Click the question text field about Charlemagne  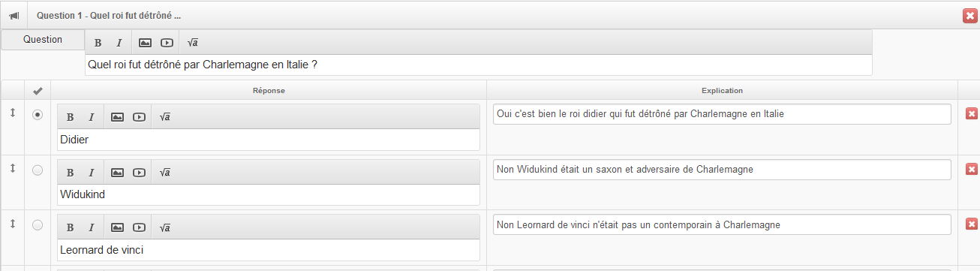479,65
